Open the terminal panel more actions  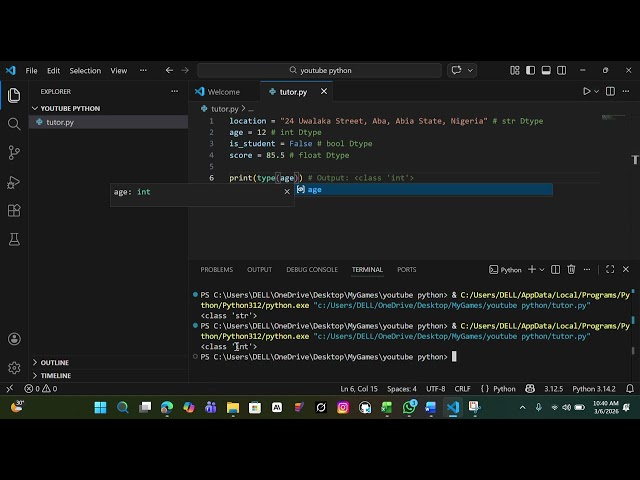pos(587,269)
